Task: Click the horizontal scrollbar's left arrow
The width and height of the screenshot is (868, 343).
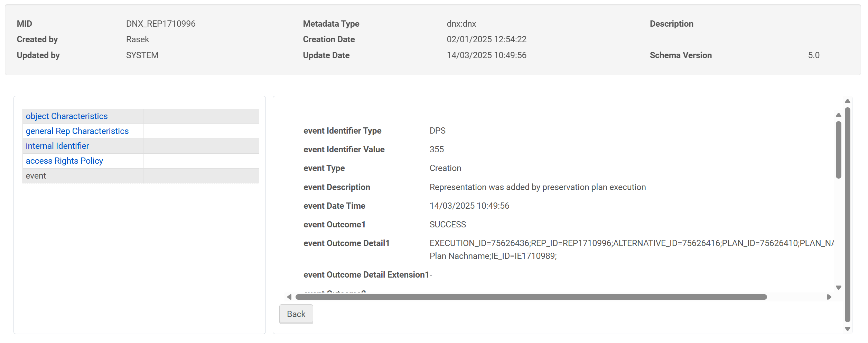Action: pyautogui.click(x=289, y=297)
